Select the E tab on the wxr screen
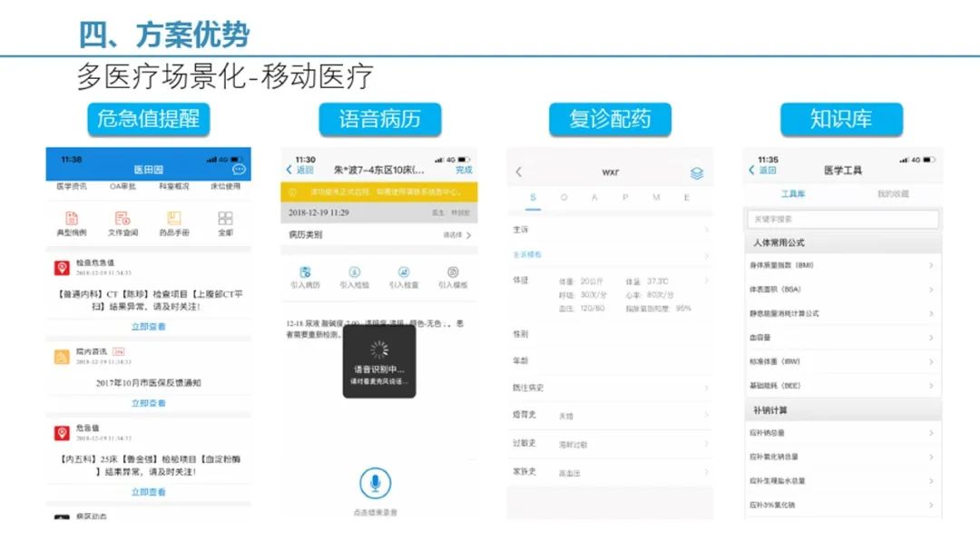The image size is (980, 552). (686, 198)
